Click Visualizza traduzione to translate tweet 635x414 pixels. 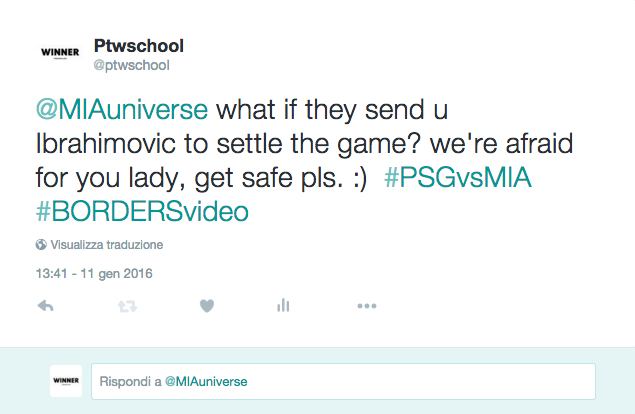[x=107, y=245]
